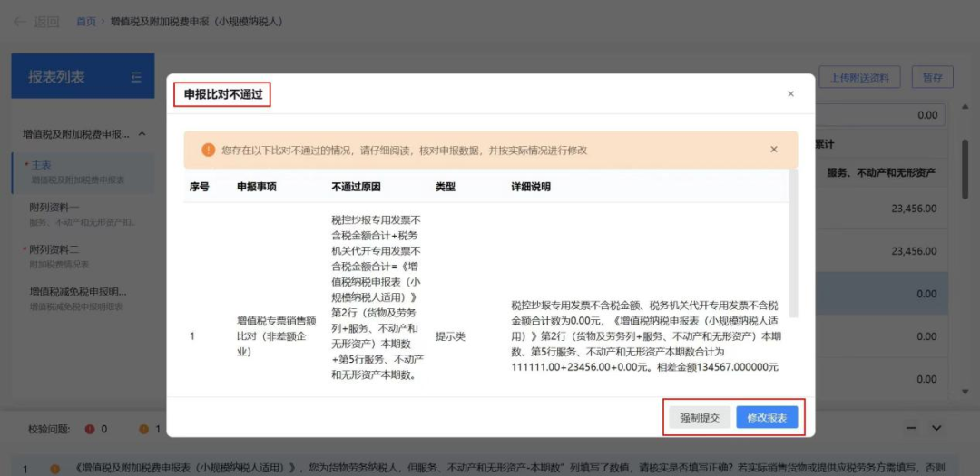Click 类型 column header
This screenshot has width=980, height=476.
[x=446, y=187]
